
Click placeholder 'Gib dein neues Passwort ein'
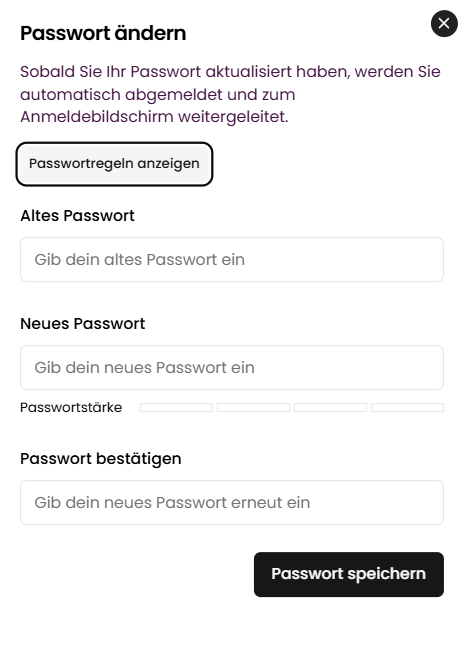coord(144,368)
